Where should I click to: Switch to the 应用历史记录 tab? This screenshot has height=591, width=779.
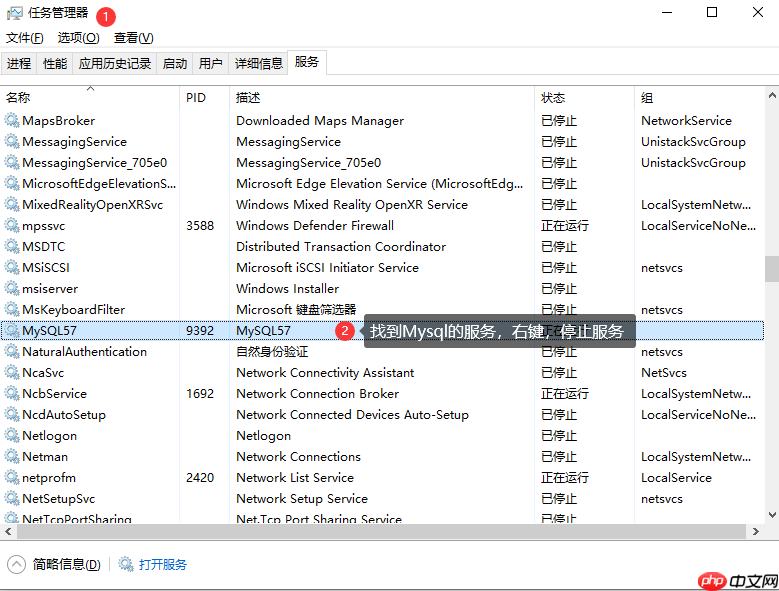pyautogui.click(x=115, y=64)
